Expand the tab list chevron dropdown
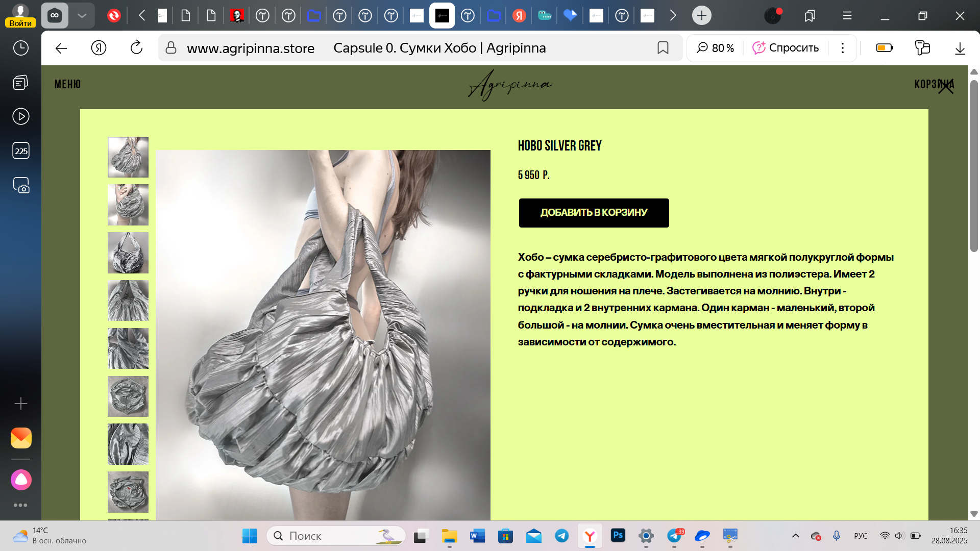Screen dimensions: 980x551 click(82, 15)
